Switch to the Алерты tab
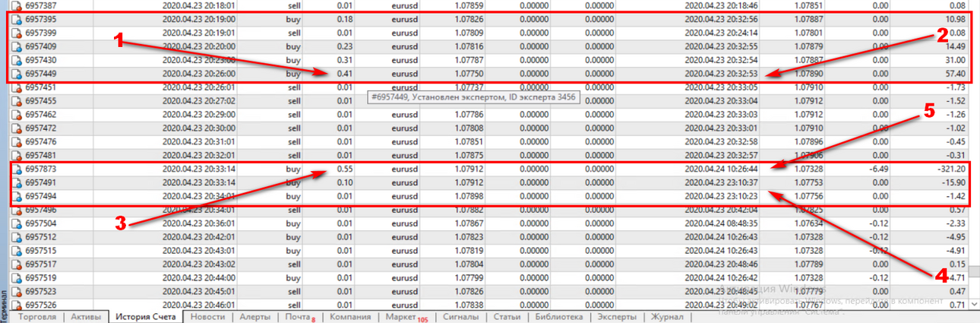The width and height of the screenshot is (980, 323). pos(255,317)
